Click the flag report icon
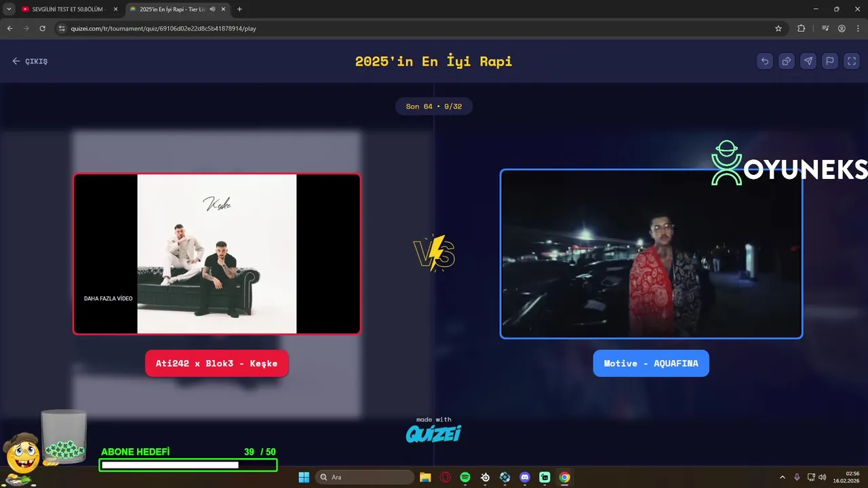Image resolution: width=868 pixels, height=488 pixels. (830, 61)
